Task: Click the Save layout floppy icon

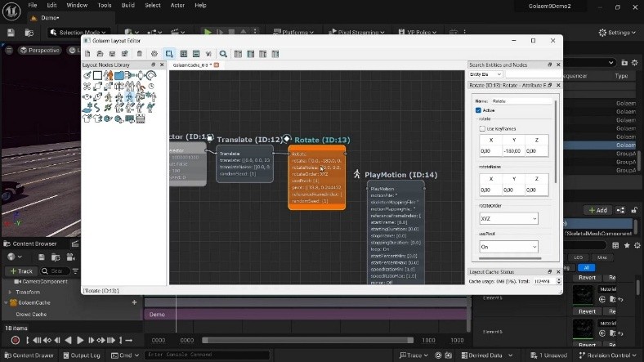Action: tap(112, 54)
